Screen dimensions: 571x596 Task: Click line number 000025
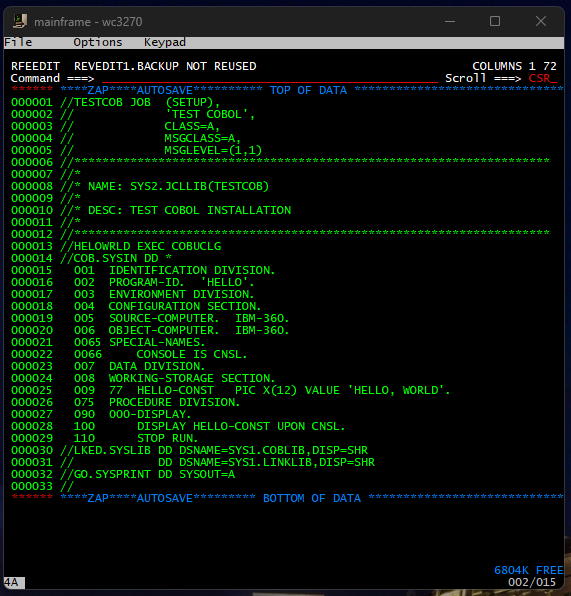tap(32, 390)
